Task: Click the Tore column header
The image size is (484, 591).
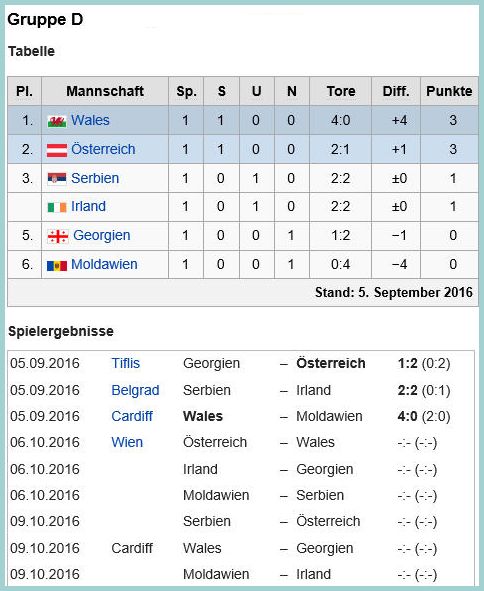Action: click(x=341, y=91)
